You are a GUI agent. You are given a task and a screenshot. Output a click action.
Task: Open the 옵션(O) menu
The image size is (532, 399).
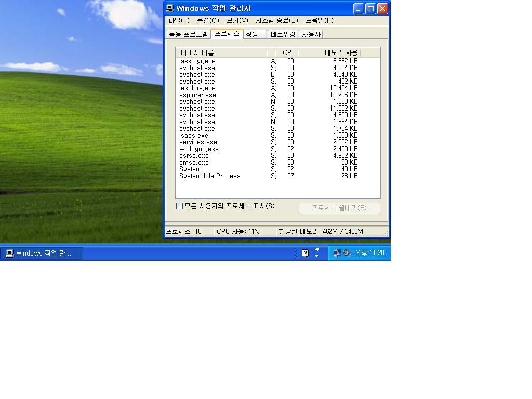coord(208,20)
